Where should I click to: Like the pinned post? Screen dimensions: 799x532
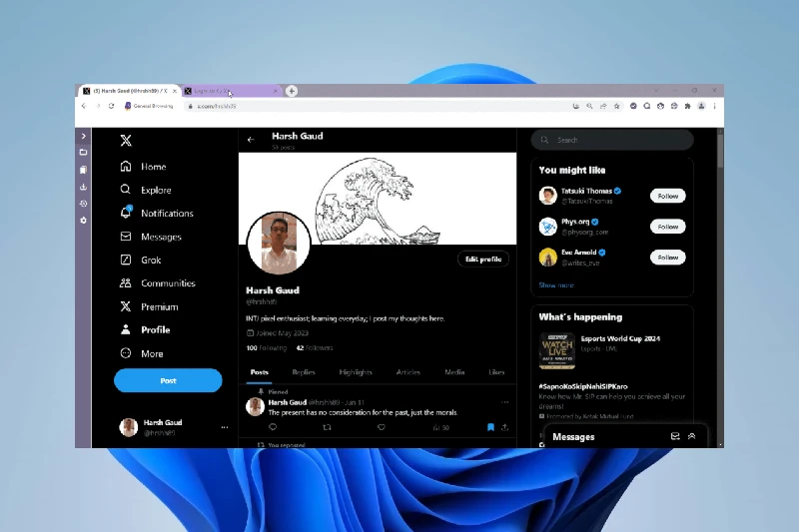pyautogui.click(x=382, y=427)
